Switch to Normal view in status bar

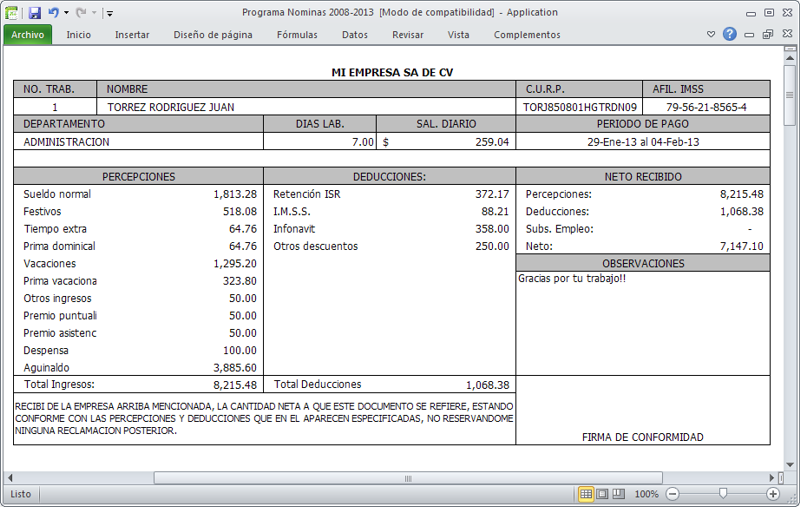click(x=586, y=494)
